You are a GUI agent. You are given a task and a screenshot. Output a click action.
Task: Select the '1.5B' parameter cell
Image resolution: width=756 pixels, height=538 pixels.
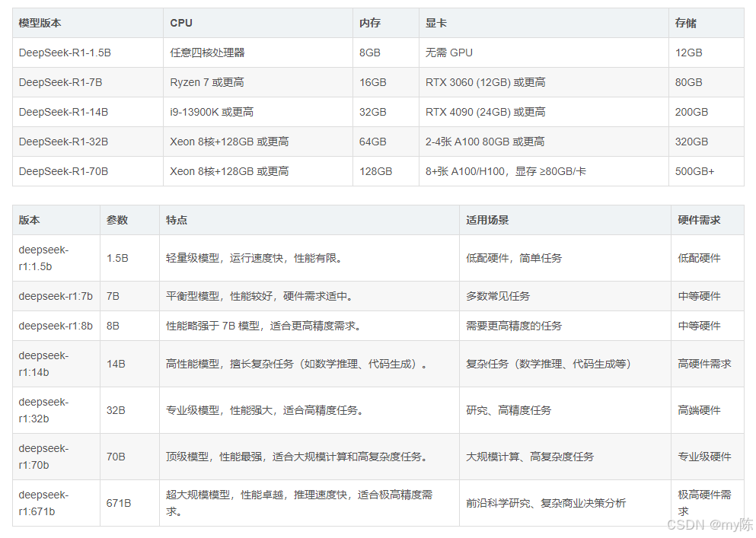point(129,258)
